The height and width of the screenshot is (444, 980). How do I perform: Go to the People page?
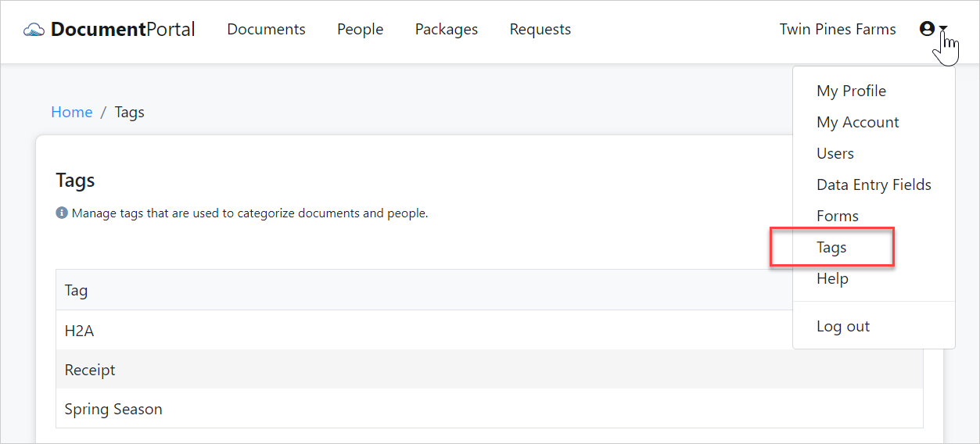pos(360,30)
